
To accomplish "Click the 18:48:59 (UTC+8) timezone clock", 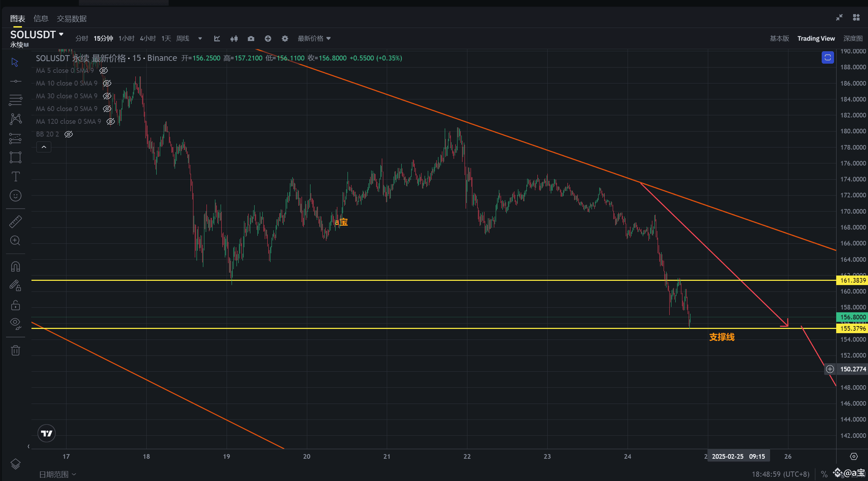I will click(x=781, y=474).
